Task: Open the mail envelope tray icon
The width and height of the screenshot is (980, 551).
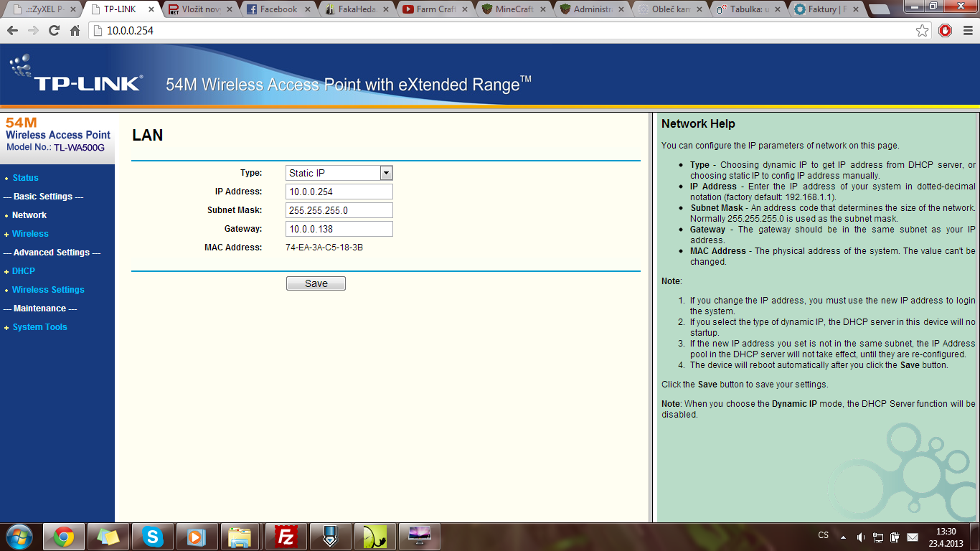Action: coord(913,537)
